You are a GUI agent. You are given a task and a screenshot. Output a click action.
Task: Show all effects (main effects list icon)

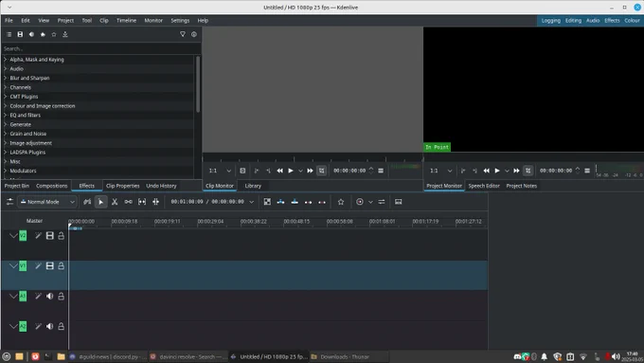pyautogui.click(x=9, y=34)
